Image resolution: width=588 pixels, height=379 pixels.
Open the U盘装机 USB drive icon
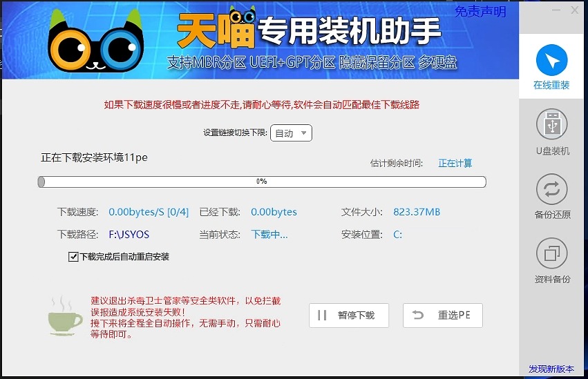(x=551, y=124)
